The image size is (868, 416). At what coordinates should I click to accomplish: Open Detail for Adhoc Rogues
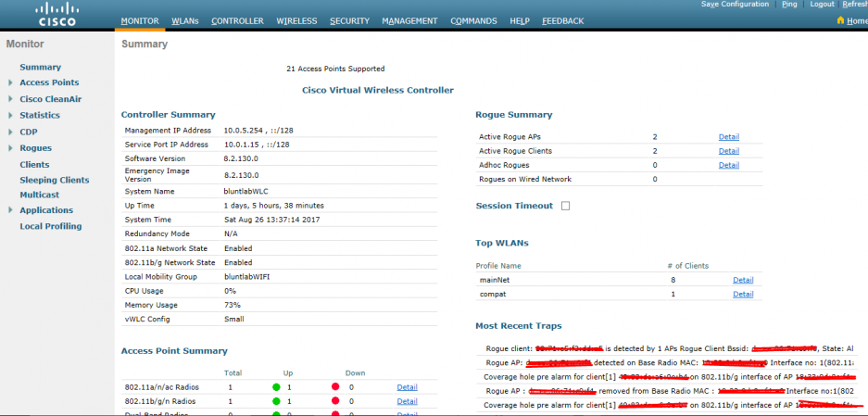click(x=729, y=165)
